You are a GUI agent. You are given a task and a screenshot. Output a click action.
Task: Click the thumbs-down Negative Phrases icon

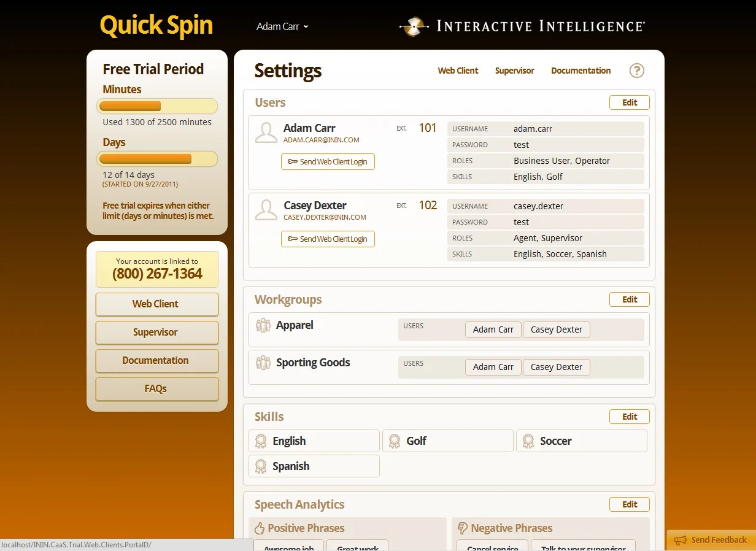click(461, 528)
